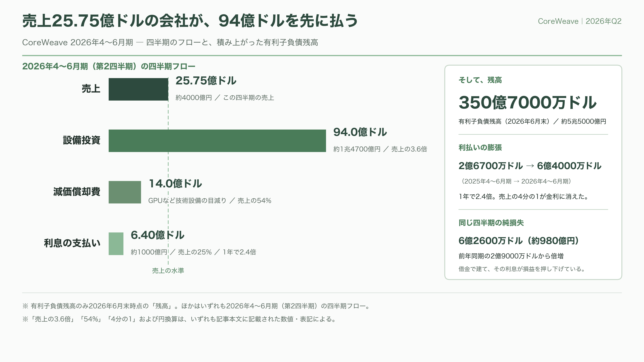644x362 pixels.
Task: Click the subtitle beginning 'CoreWeave 2026年4〜6月期'
Action: 170,42
